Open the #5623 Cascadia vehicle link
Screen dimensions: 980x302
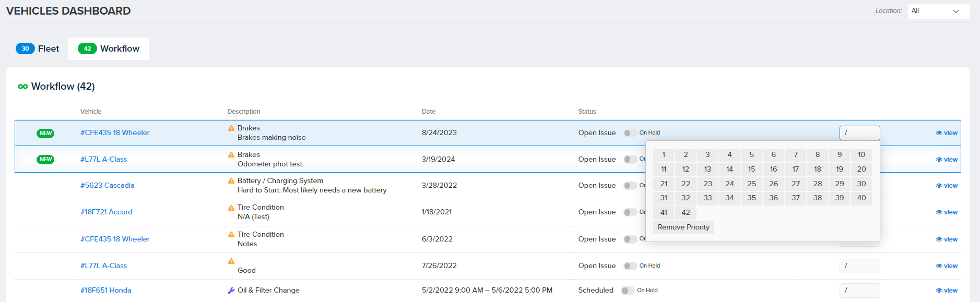point(108,186)
